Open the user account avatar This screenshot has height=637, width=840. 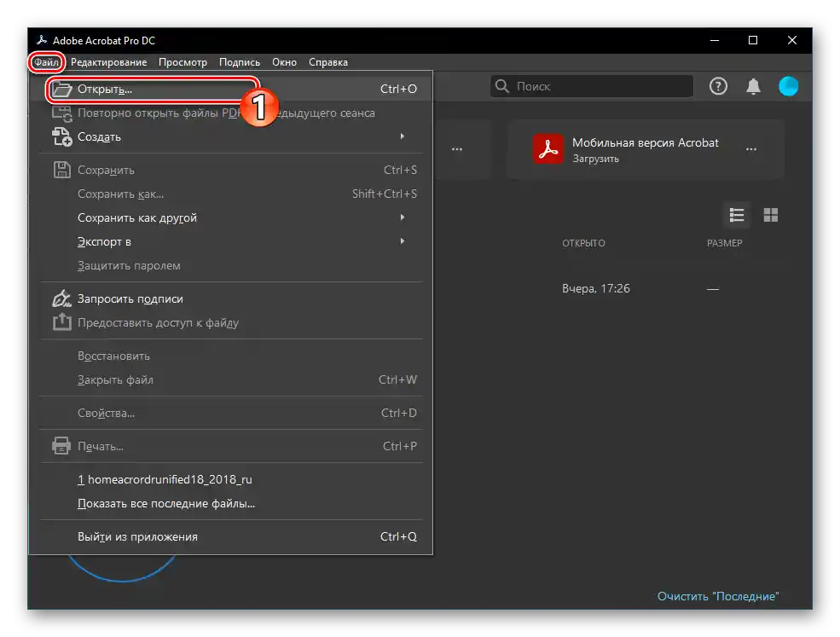(x=788, y=86)
